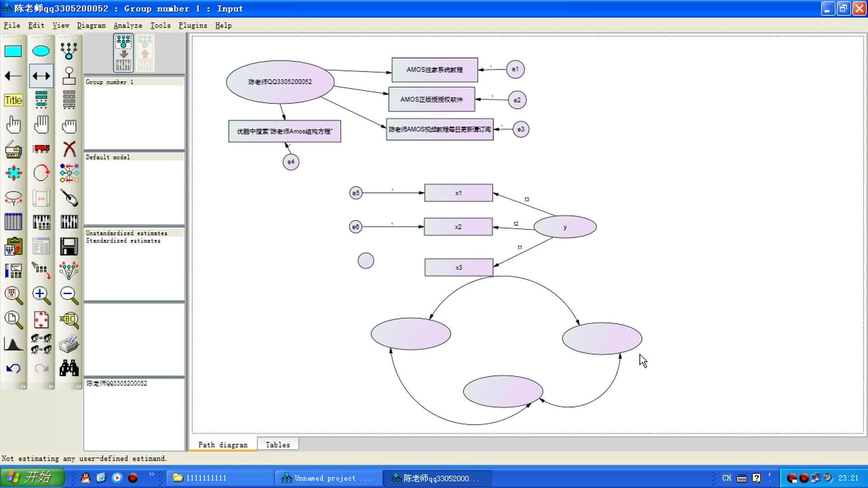The image size is (868, 488).
Task: Click the undo arrow icon
Action: click(13, 368)
